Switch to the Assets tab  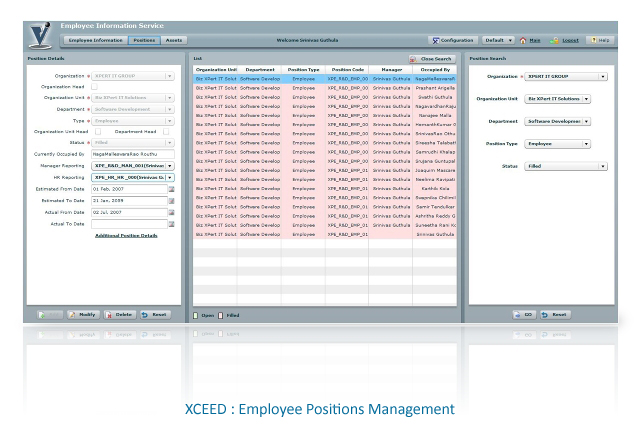pyautogui.click(x=174, y=40)
